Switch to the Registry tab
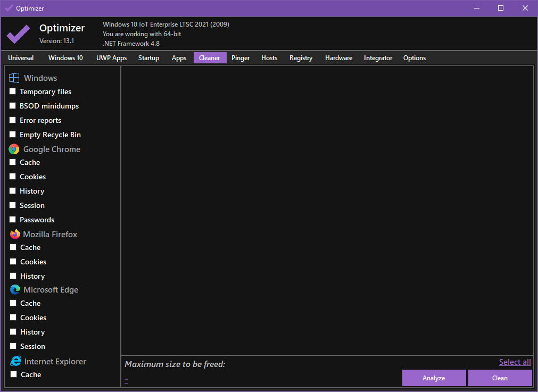538x392 pixels. 301,58
